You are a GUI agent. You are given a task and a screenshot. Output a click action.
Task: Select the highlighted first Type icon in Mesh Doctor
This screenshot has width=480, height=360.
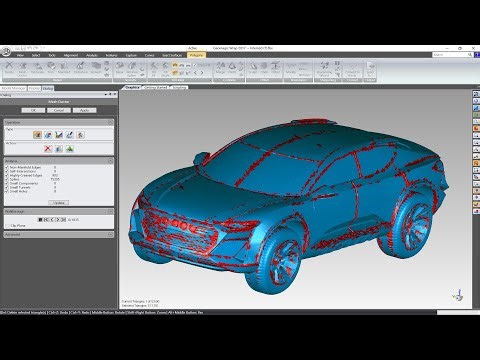pyautogui.click(x=37, y=135)
